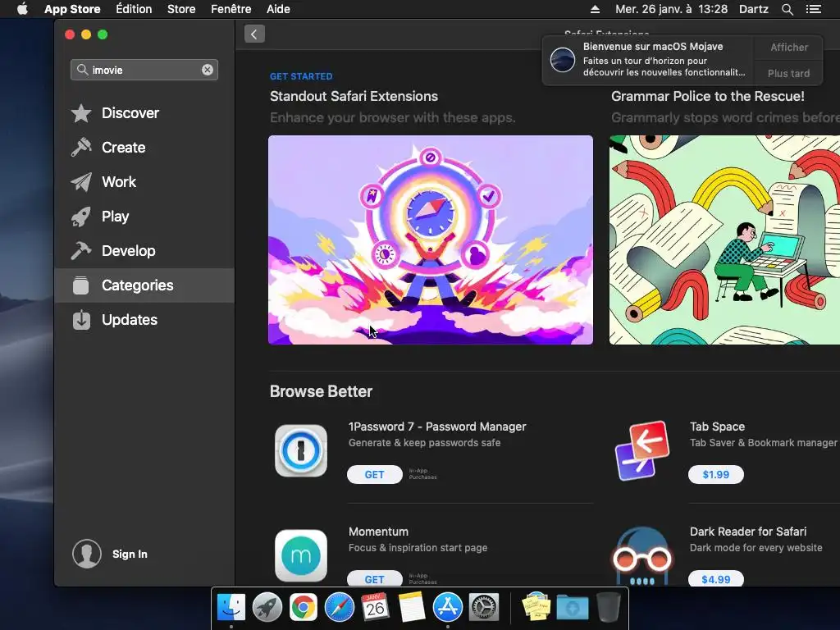Click the 'Tab Space' app title
This screenshot has height=630, width=840.
pos(717,427)
